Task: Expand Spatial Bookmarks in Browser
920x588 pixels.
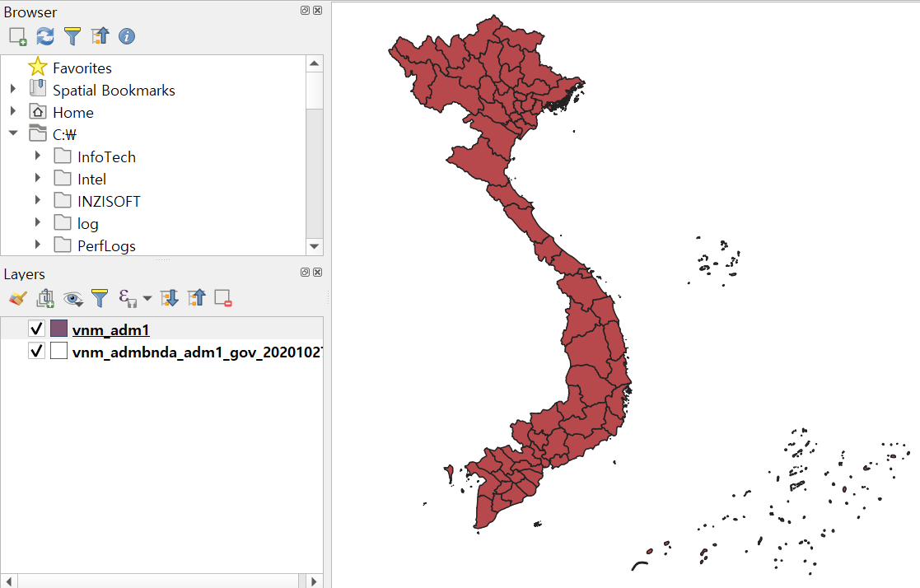Action: pos(13,89)
